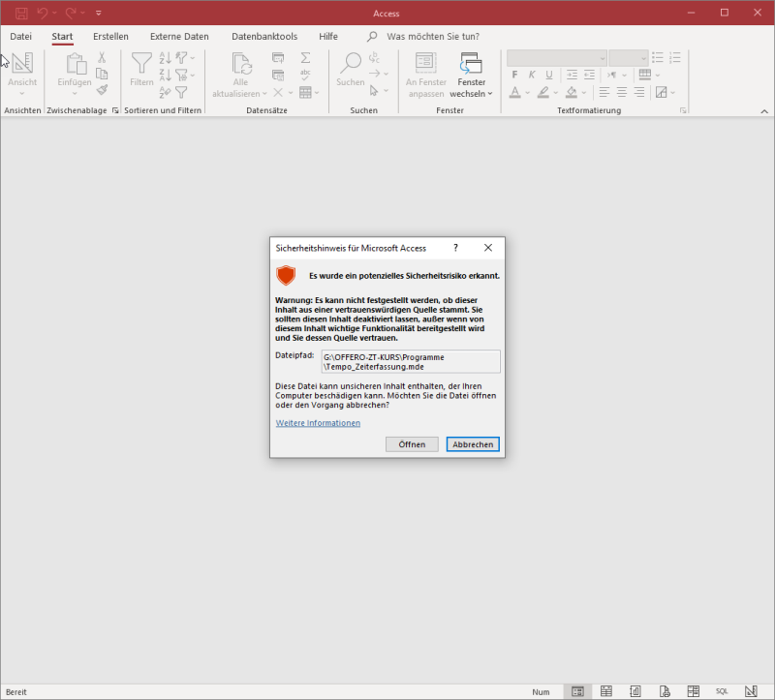Open the Hilfe tab
This screenshot has width=775, height=700.
pos(328,36)
